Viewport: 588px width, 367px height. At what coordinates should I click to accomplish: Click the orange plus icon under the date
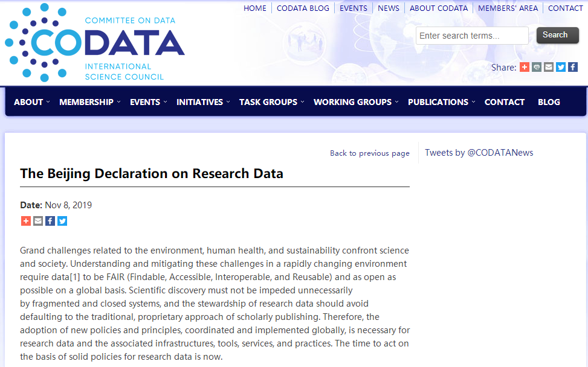point(26,221)
